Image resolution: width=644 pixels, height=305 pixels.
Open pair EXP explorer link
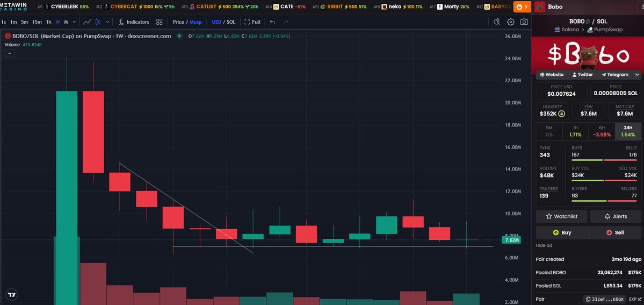pos(635,299)
